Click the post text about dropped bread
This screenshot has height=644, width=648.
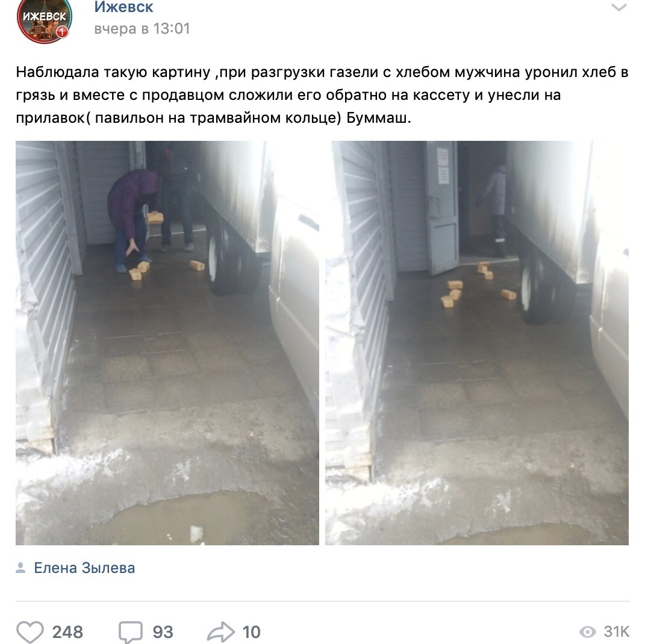coord(322,95)
